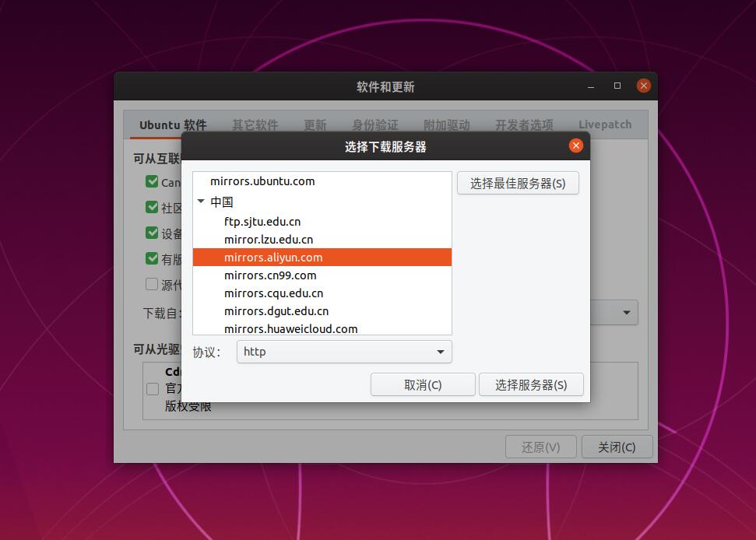Viewport: 756px width, 540px height.
Task: Switch to 身份验证 tab
Action: tap(375, 124)
